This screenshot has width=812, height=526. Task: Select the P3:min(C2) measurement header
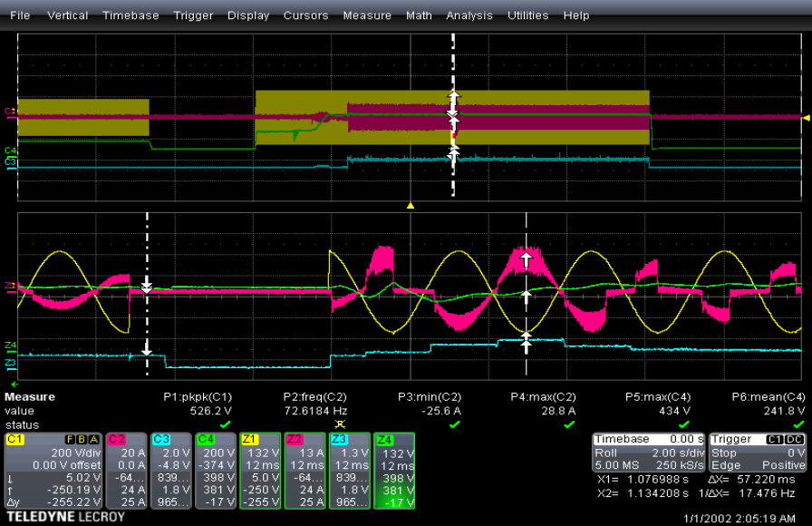coord(430,397)
